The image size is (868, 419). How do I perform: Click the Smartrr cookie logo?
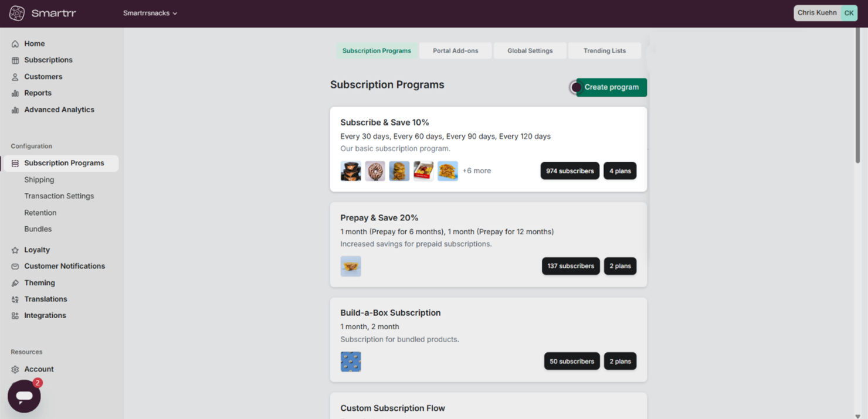coord(16,12)
